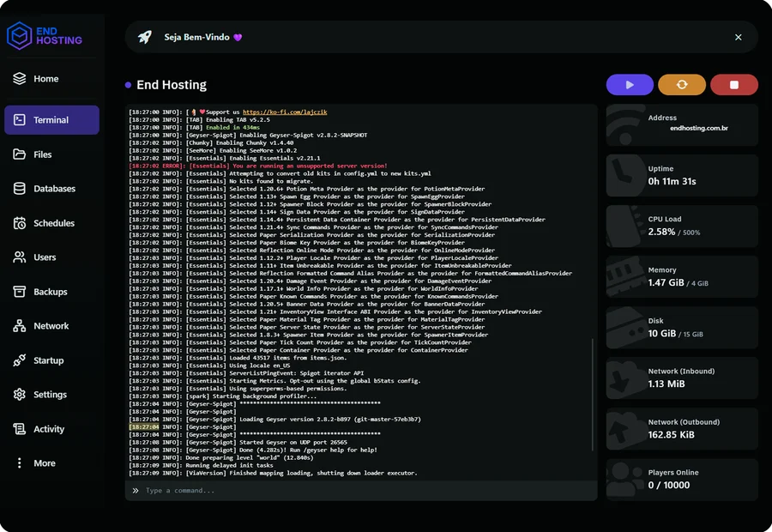Open the Home layers icon
Image resolution: width=772 pixels, height=532 pixels.
(x=19, y=79)
